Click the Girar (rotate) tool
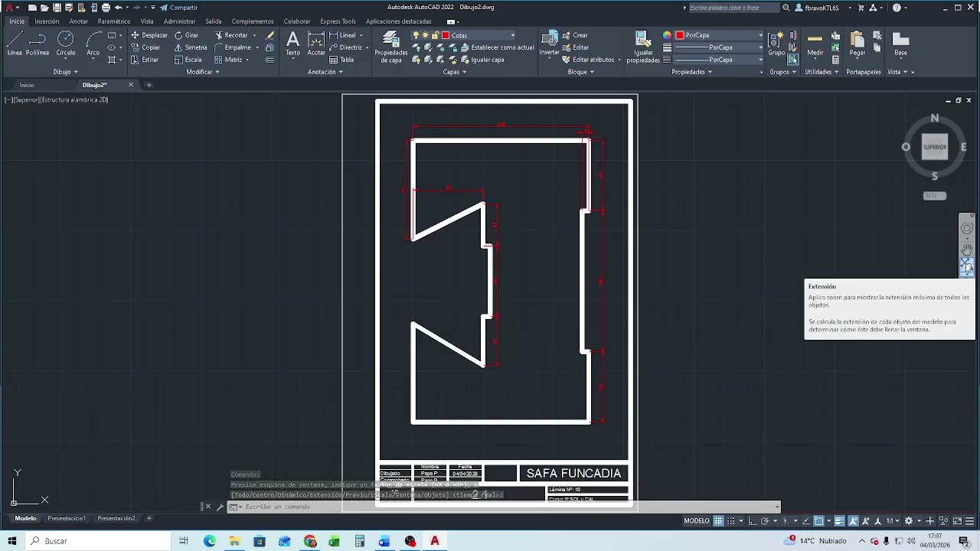Viewport: 980px width, 551px height. tap(186, 35)
